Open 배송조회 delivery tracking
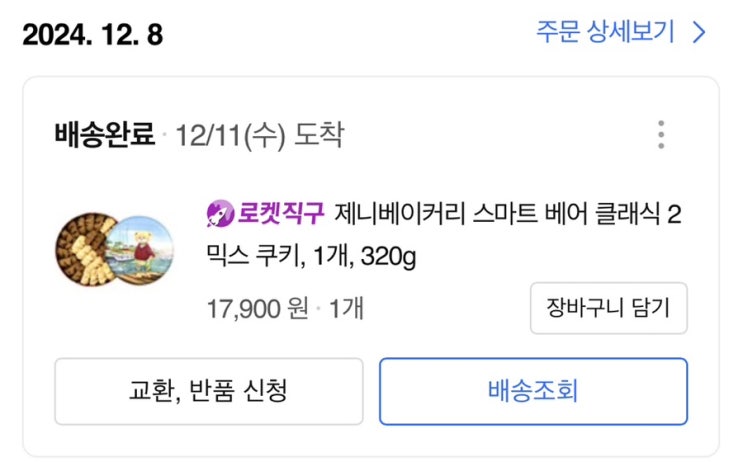This screenshot has width=743, height=462. (x=533, y=391)
